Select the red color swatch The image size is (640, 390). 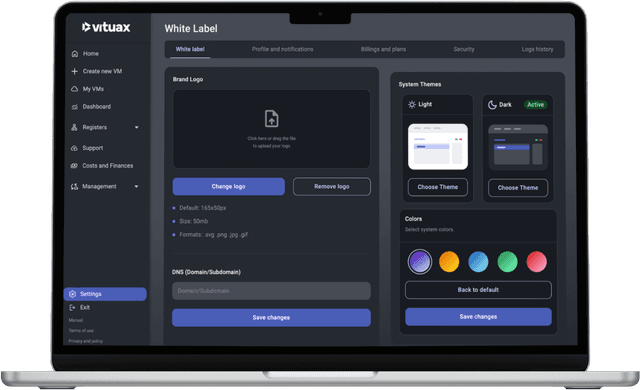click(x=537, y=261)
